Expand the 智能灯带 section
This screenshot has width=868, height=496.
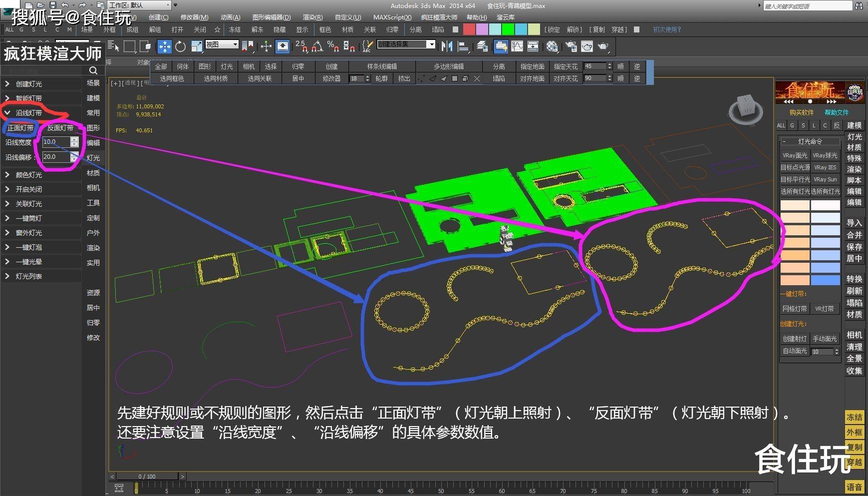[x=41, y=98]
